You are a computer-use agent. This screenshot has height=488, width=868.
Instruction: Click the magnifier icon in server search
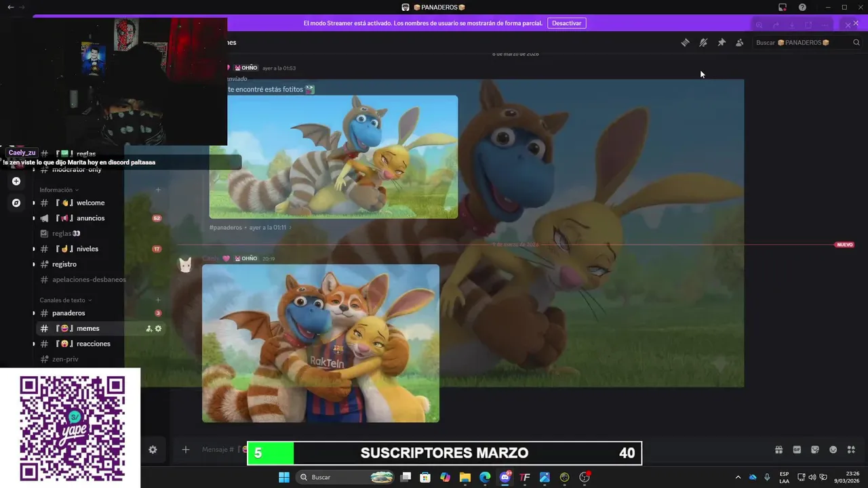click(x=856, y=43)
